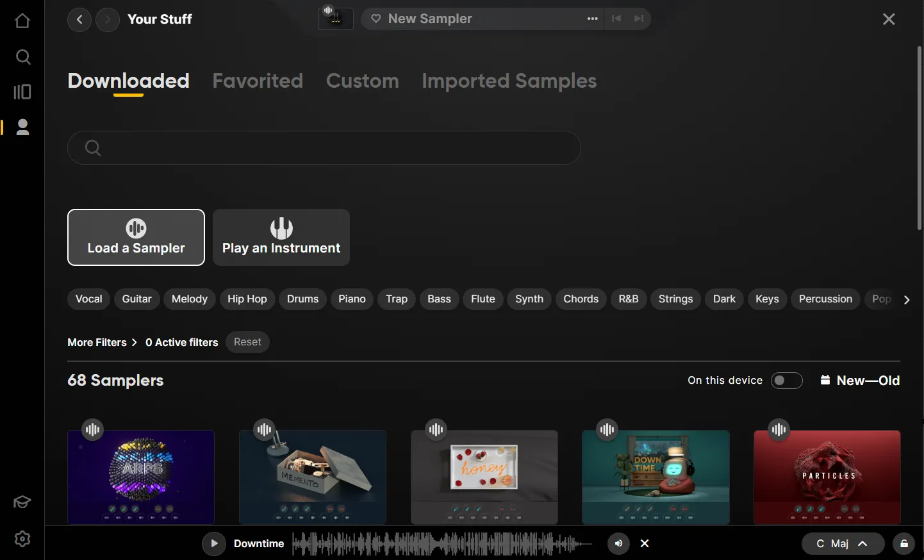Toggle the On this device switch

(787, 381)
